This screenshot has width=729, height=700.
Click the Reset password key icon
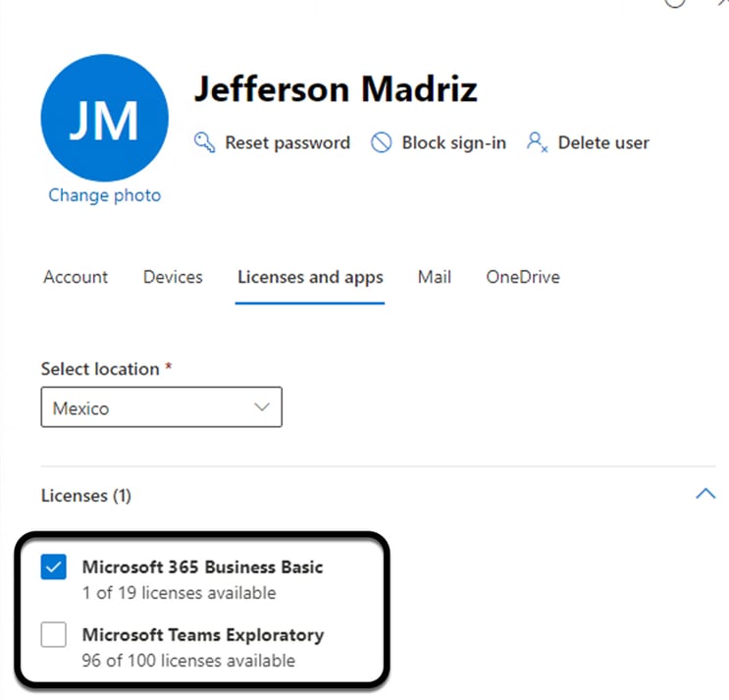[x=204, y=142]
